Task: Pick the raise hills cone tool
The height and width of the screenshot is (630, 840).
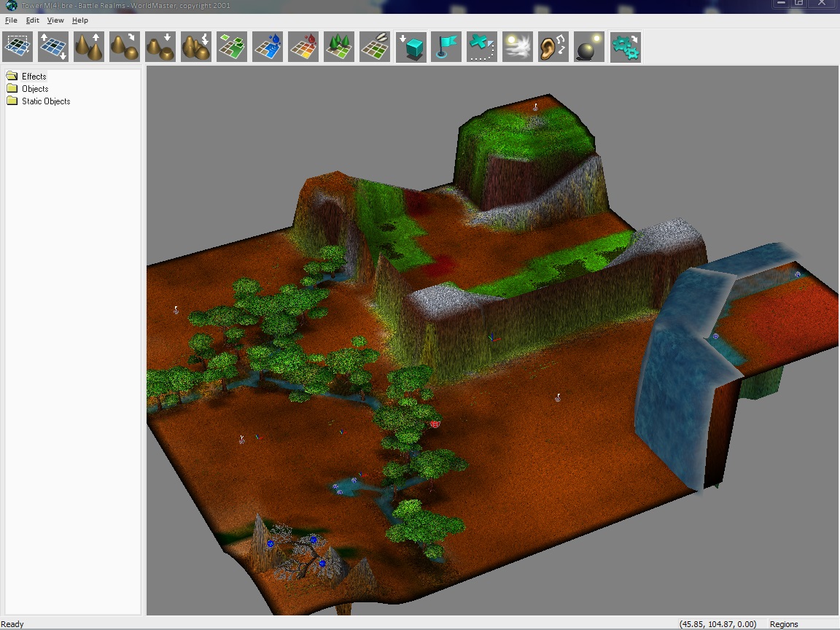Action: tap(89, 47)
